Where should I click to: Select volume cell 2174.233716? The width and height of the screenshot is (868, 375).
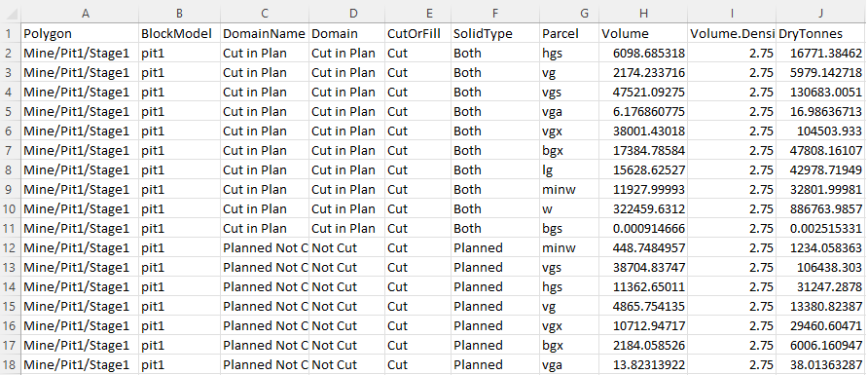(x=643, y=72)
